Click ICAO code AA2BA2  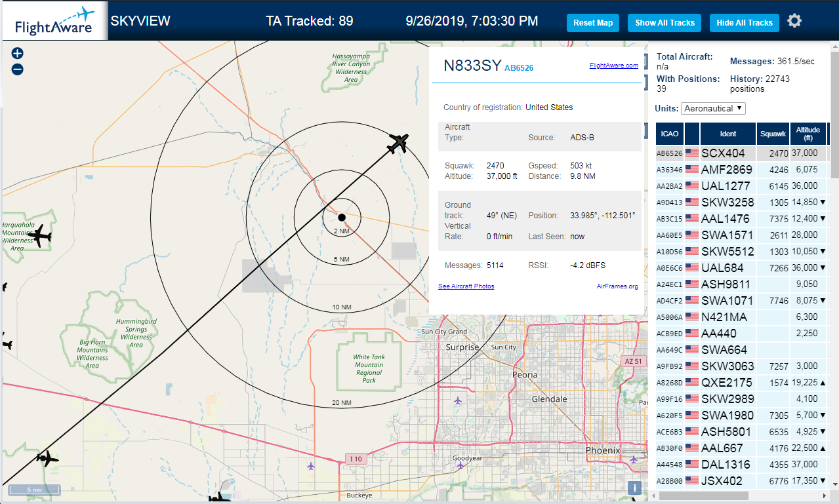pos(670,186)
